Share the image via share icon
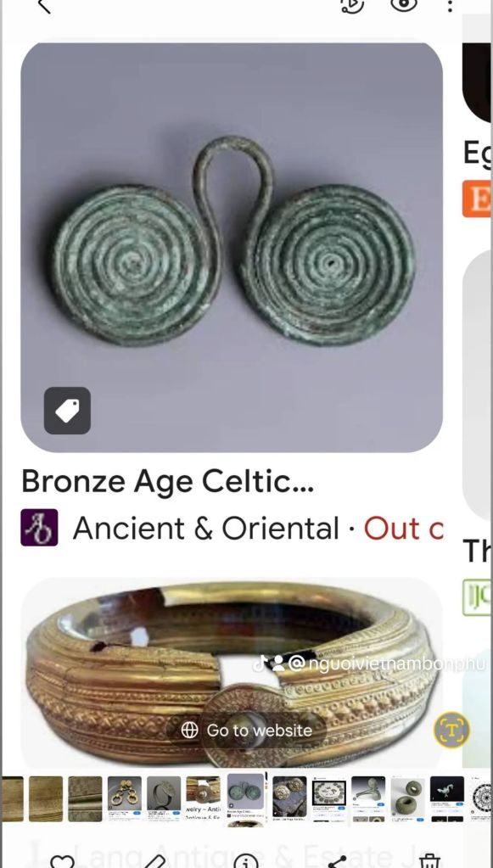This screenshot has width=493, height=868. [338, 861]
